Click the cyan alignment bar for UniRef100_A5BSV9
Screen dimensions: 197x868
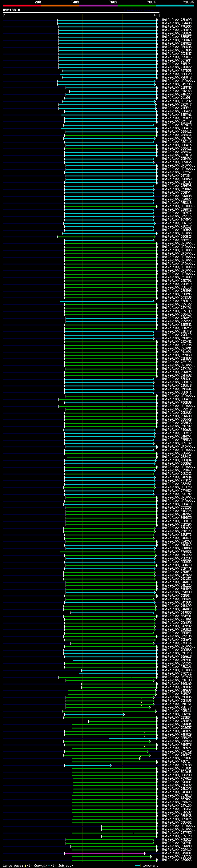(133, 738)
